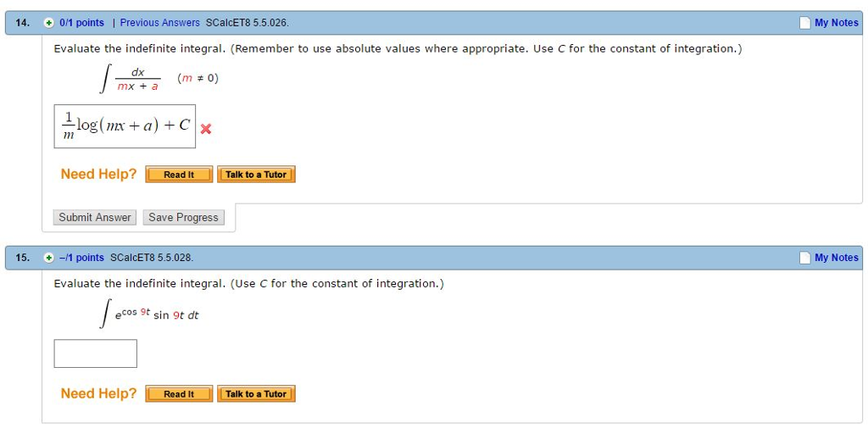Screen dimensions: 868x434
Task: Click -/1 points link in question 15
Action: [x=81, y=258]
